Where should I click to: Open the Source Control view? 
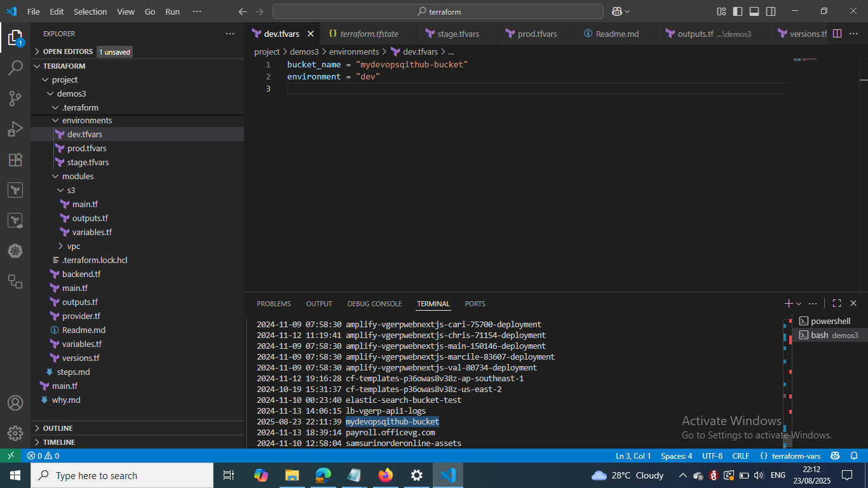15,98
